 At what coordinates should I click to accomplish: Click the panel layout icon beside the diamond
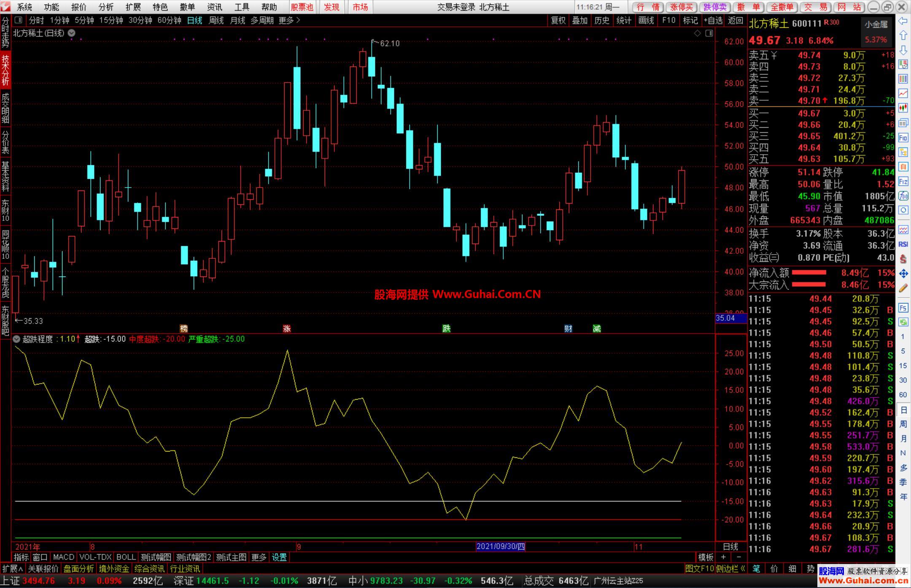pyautogui.click(x=709, y=33)
